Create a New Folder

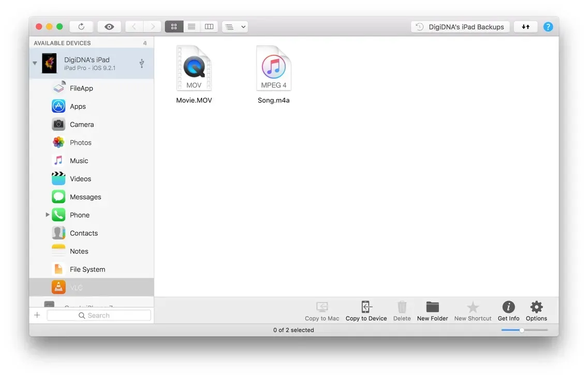pos(432,307)
